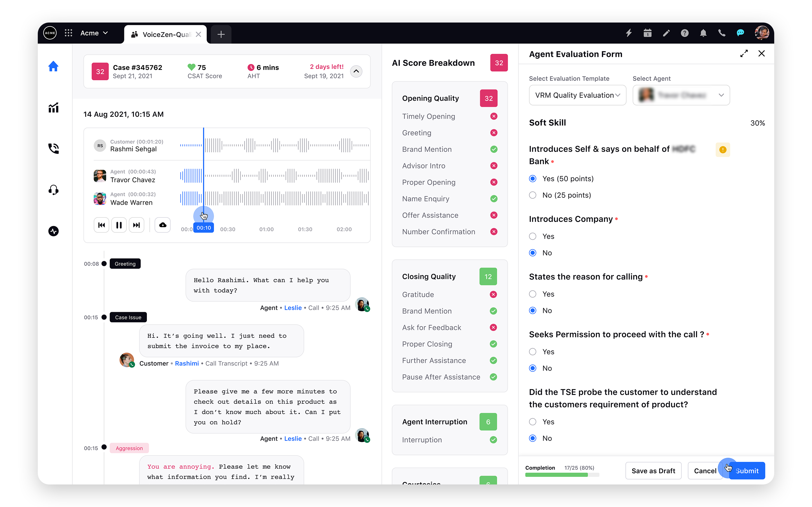
Task: Select the Home icon in the sidebar
Action: coord(54,66)
